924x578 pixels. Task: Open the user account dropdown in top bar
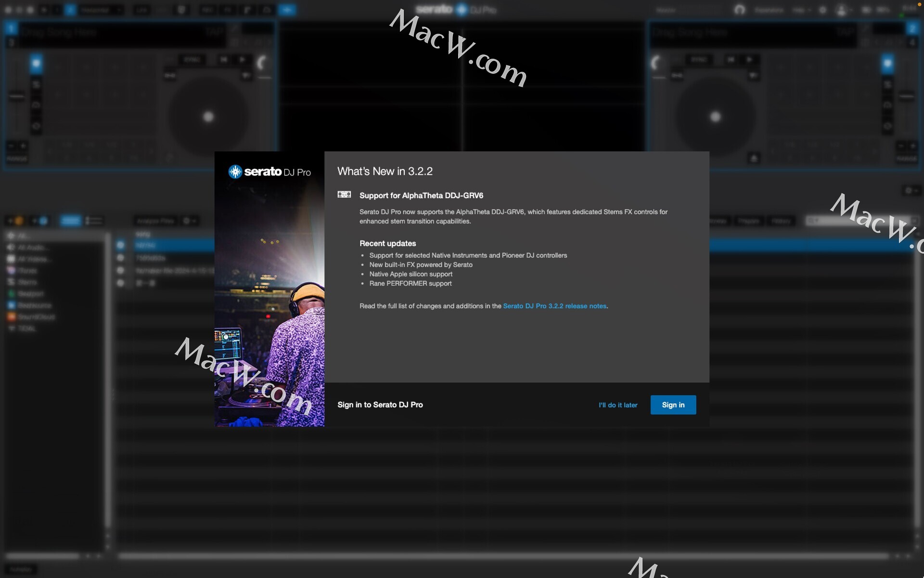844,10
